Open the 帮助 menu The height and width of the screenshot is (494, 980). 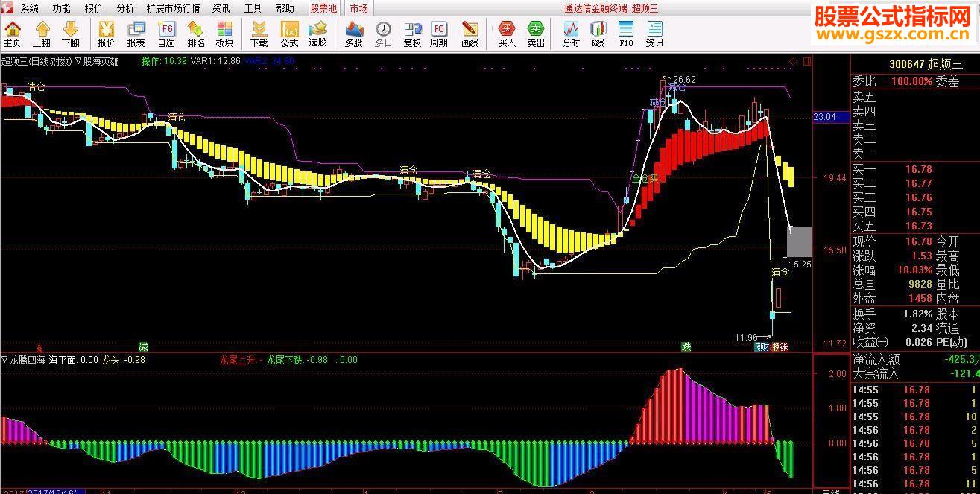click(x=285, y=9)
